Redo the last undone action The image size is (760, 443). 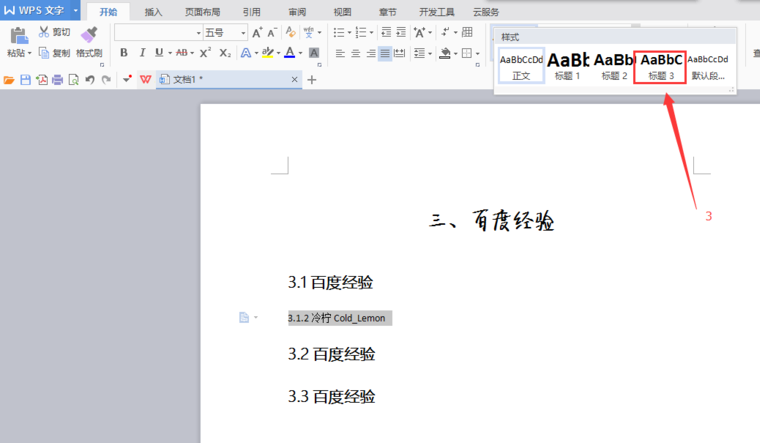coord(106,79)
